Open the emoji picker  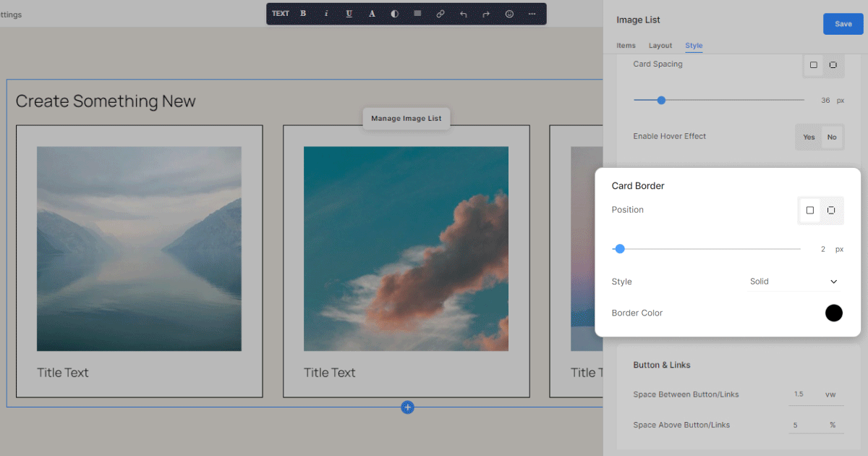pos(509,14)
